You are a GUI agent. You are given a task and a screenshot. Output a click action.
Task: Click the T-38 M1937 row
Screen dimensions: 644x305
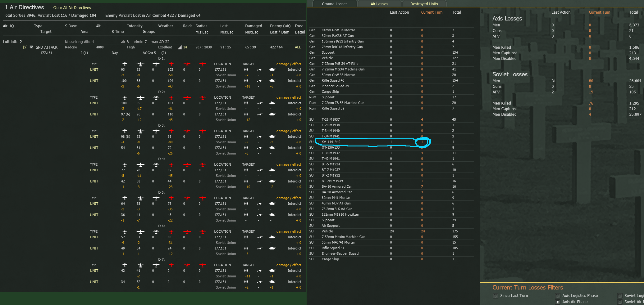coord(391,153)
